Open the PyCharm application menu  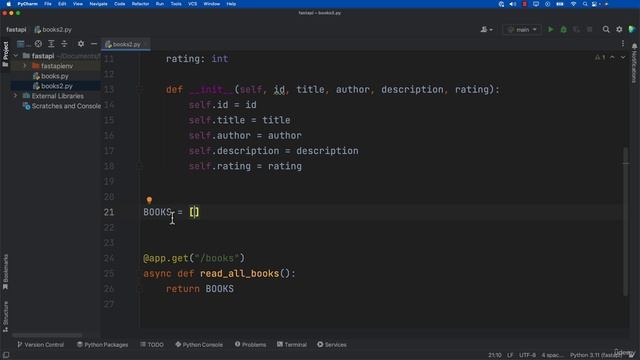(x=27, y=4)
